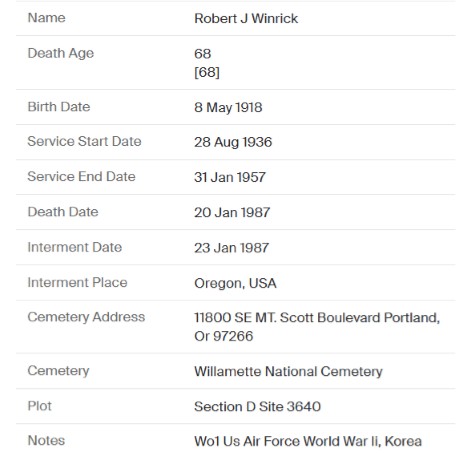Click the Wo1 Us Air Force notes text
460x469 pixels.
[308, 441]
